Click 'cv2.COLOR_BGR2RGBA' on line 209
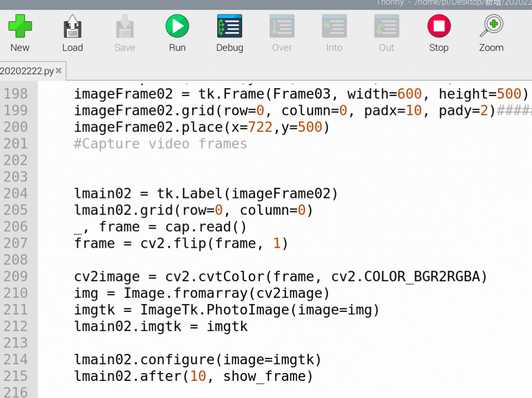The height and width of the screenshot is (398, 532). 405,276
